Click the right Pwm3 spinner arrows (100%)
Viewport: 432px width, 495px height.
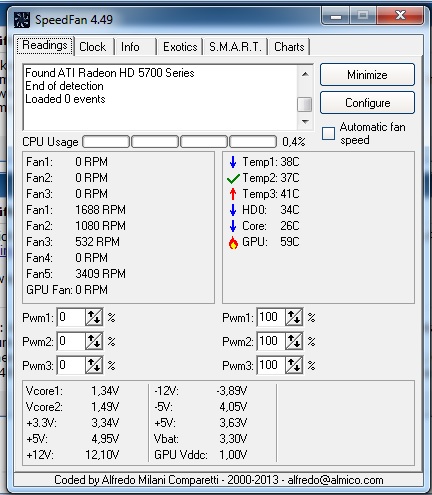294,365
